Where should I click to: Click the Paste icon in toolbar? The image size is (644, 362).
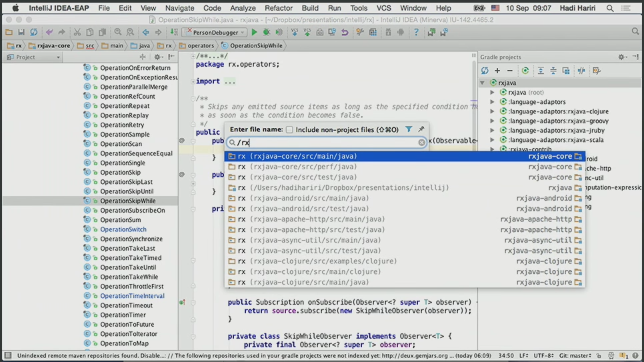(102, 32)
